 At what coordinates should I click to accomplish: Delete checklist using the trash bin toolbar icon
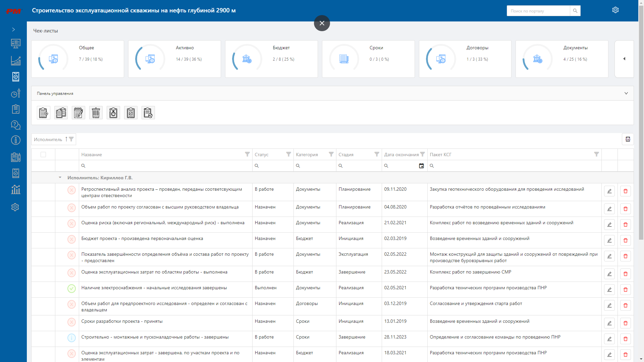tap(96, 113)
